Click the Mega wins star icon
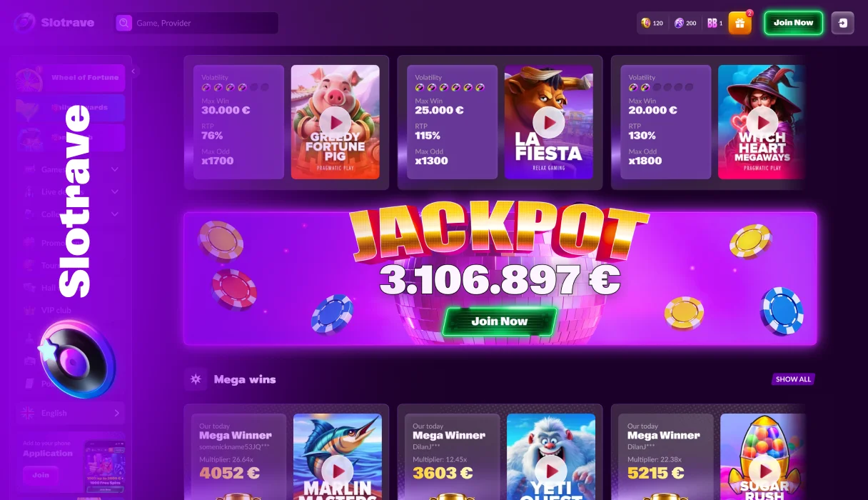868x500 pixels. point(196,379)
